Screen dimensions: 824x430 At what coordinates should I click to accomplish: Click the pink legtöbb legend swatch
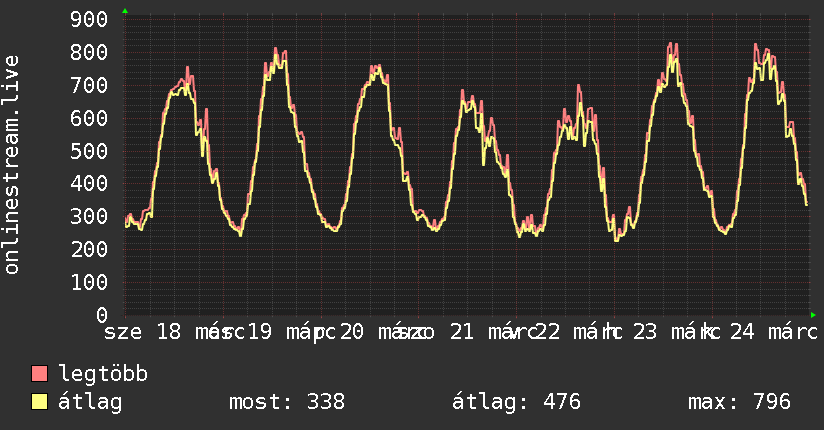(39, 373)
